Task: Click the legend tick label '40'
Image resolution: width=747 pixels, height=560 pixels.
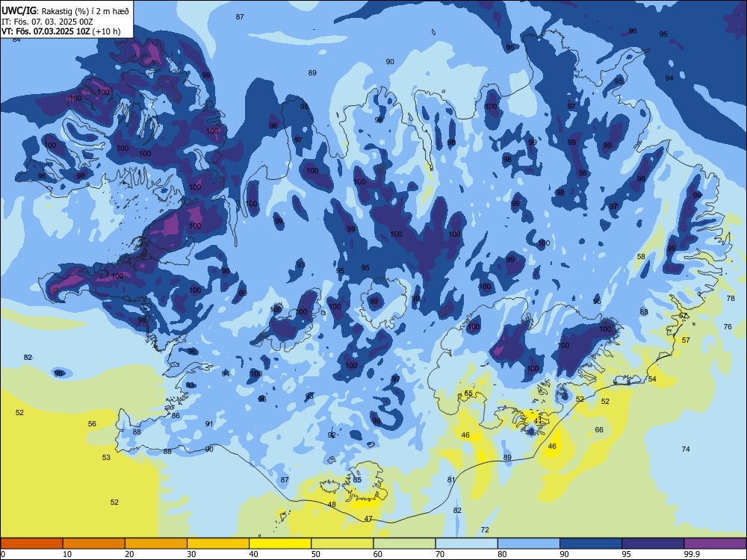Action: click(x=253, y=554)
